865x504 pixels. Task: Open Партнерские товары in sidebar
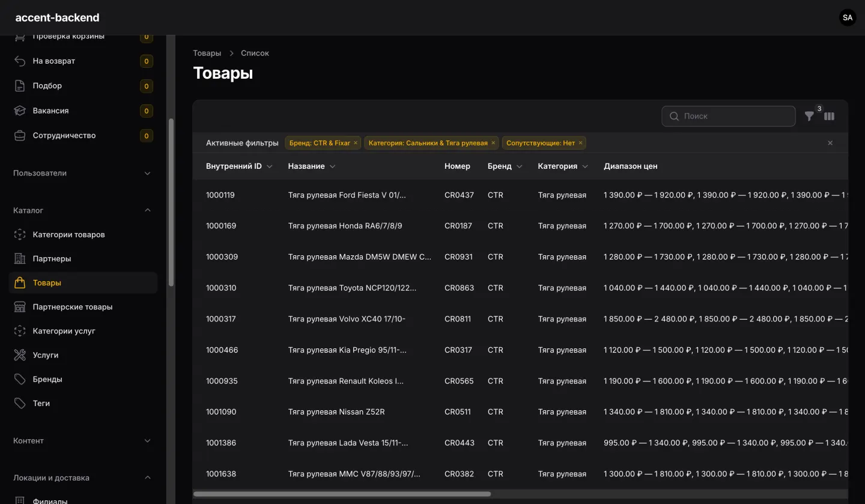(x=83, y=307)
